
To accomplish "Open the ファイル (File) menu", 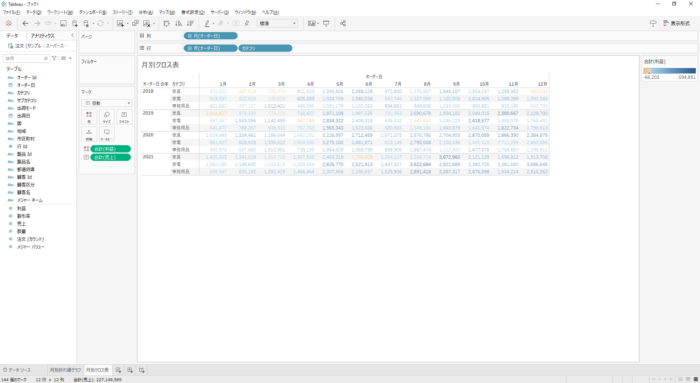I will pos(11,12).
